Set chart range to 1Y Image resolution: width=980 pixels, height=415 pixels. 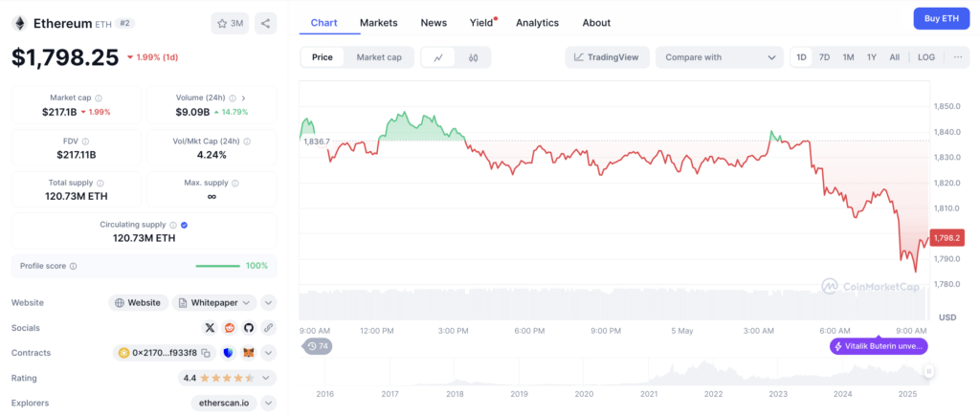coord(871,56)
